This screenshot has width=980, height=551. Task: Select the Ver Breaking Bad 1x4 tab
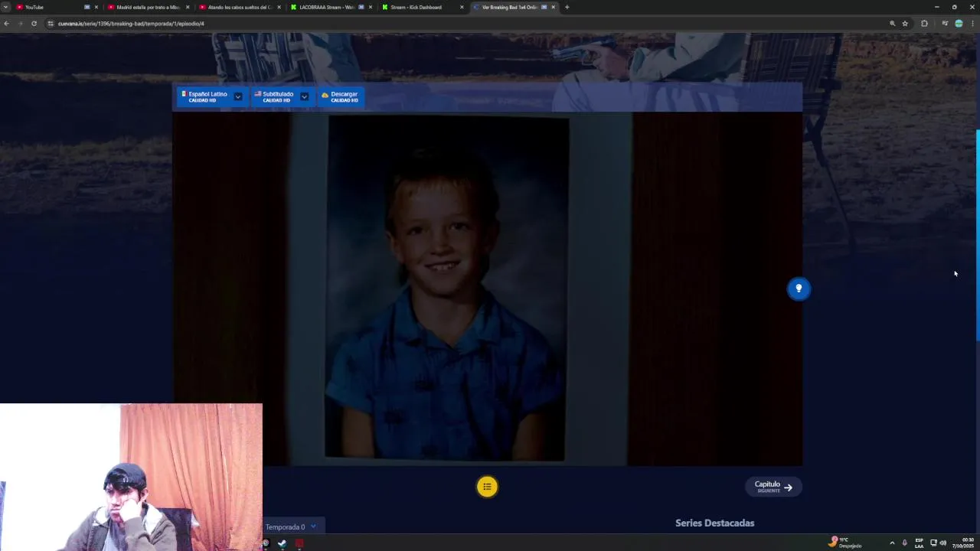tap(509, 7)
